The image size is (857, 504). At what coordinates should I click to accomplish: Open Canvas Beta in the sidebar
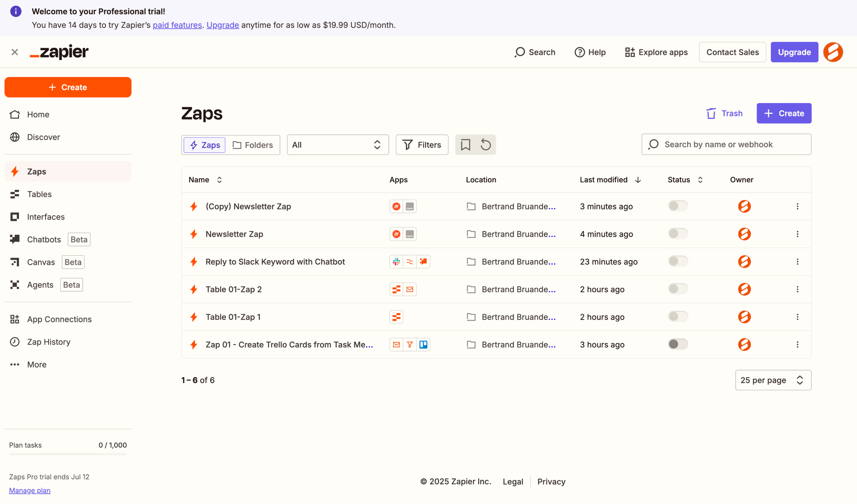[68, 262]
